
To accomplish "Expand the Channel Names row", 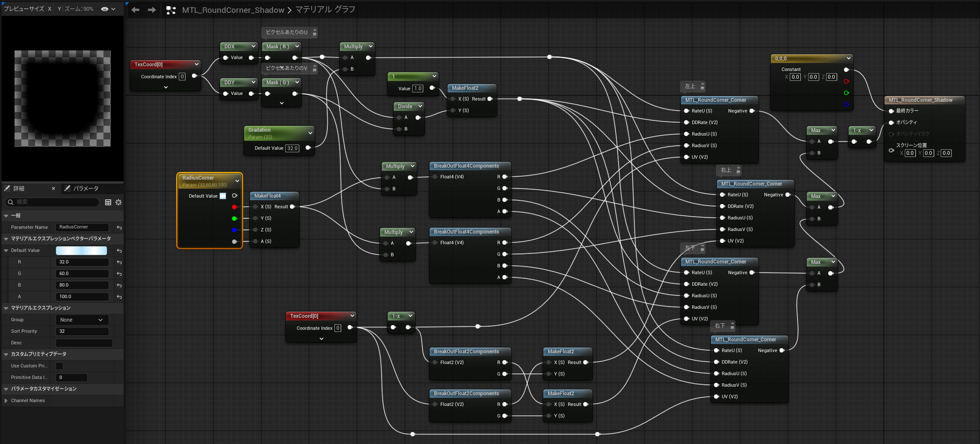I will tap(6, 401).
